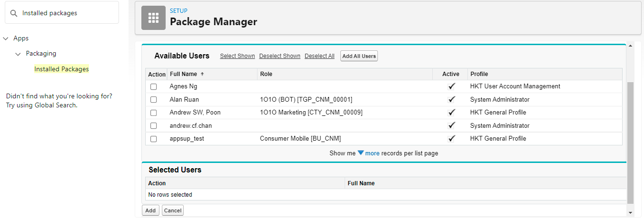Screen dimensions: 644x219
Task: Click the Active checkmark for Agnes Ng
Action: click(451, 86)
